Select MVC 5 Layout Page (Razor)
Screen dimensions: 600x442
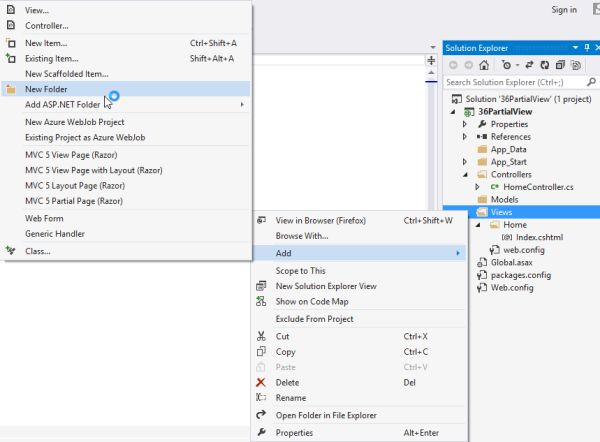pos(75,186)
